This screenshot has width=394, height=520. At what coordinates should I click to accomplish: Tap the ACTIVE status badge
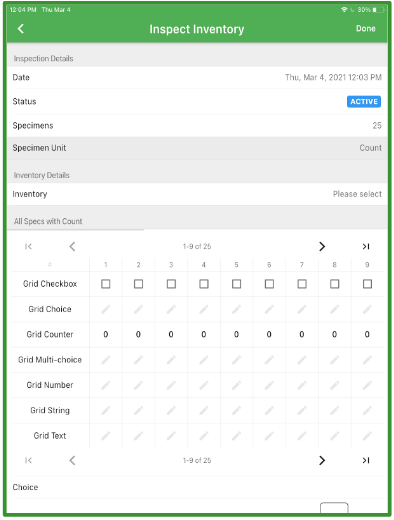(x=364, y=102)
